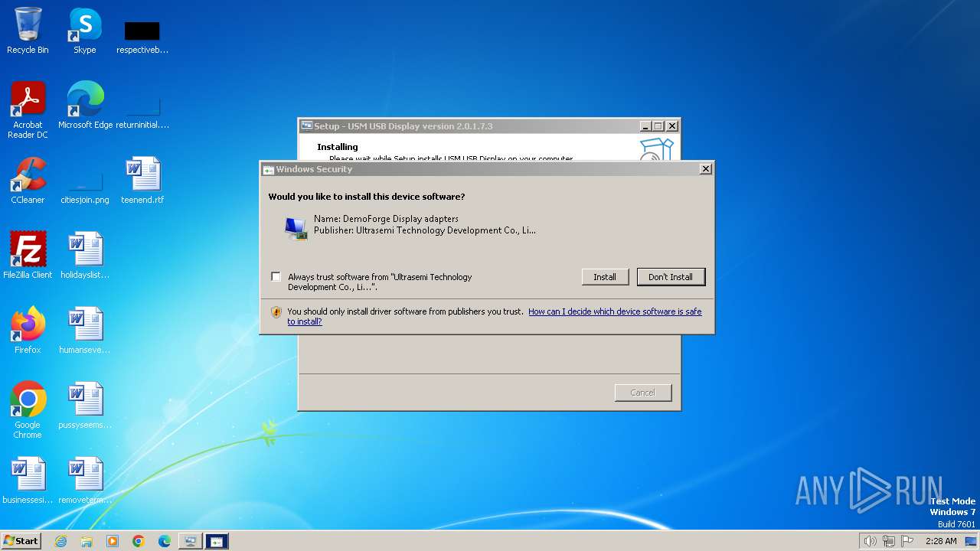Viewport: 980px width, 551px height.
Task: Click Install in Windows Security dialog
Action: click(x=605, y=277)
